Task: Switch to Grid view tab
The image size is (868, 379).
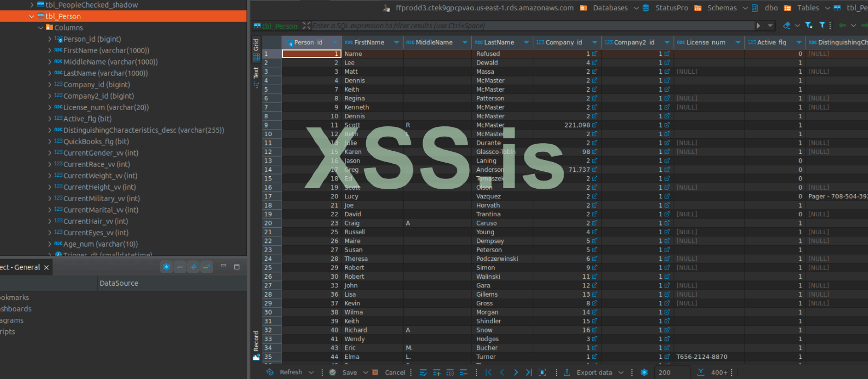Action: [256, 50]
